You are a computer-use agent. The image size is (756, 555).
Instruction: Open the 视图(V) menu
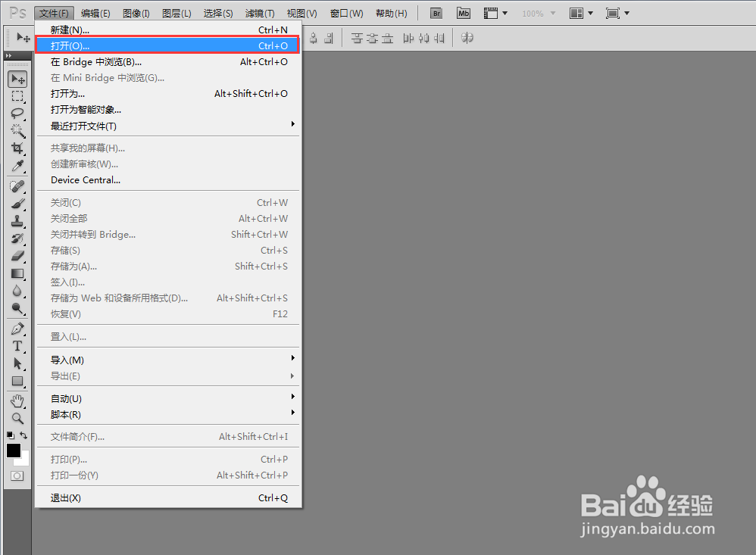(301, 14)
